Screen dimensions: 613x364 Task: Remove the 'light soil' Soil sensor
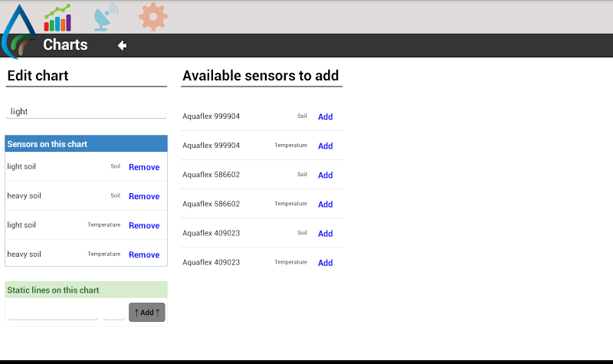click(144, 167)
